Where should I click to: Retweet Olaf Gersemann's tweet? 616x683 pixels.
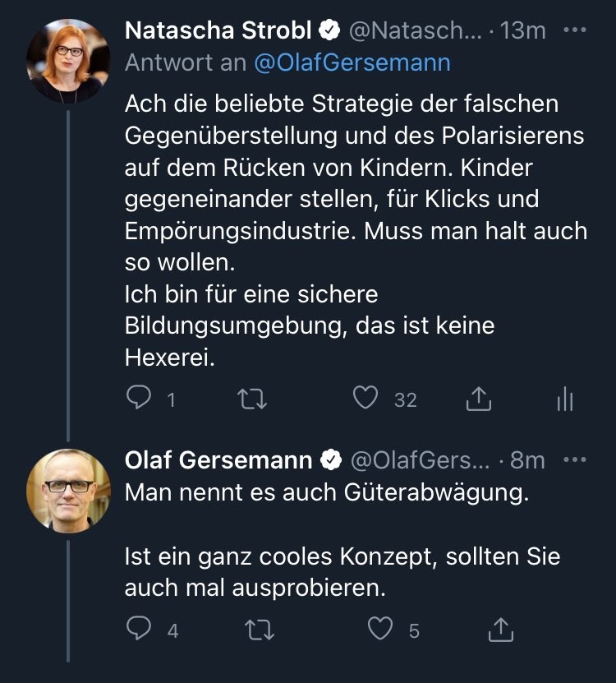[260, 630]
